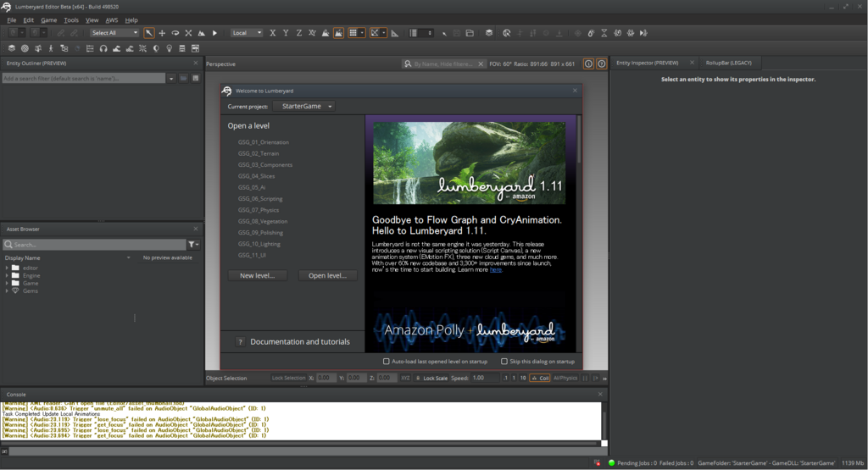Select the arrow selection tool in toolbar

149,33
